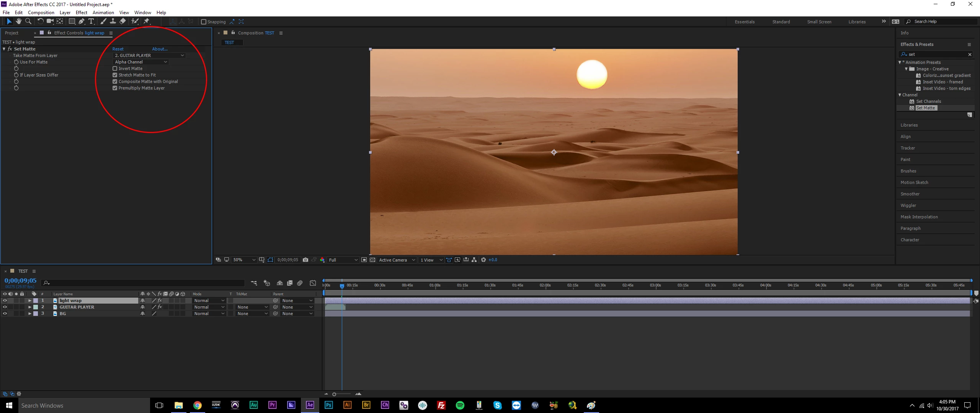The image size is (980, 413).
Task: Open the Composition menu
Action: (x=41, y=13)
